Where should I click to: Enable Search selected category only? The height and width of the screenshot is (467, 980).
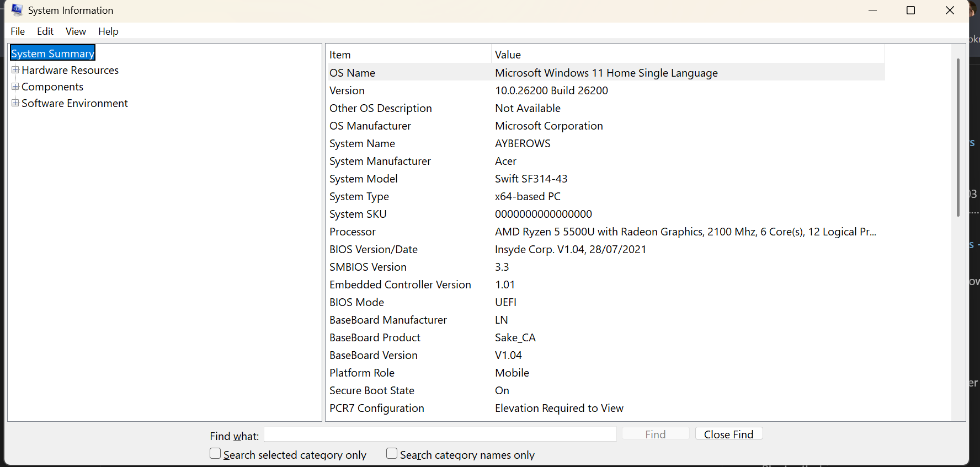(215, 454)
